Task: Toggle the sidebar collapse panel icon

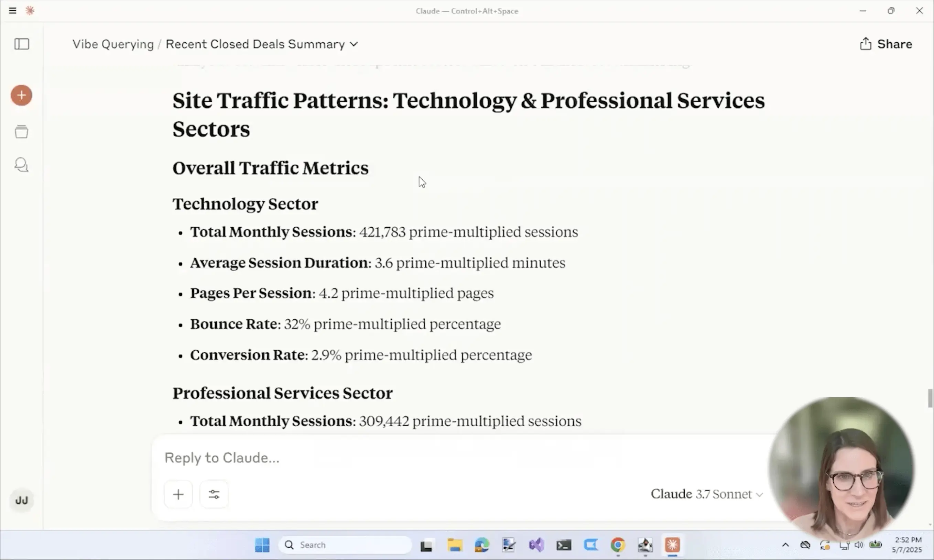Action: click(22, 44)
